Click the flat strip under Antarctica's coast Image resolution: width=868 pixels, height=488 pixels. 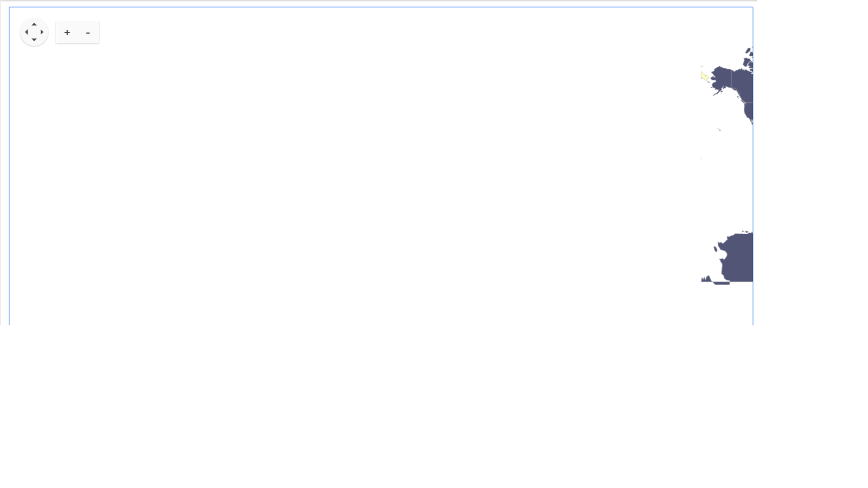[722, 283]
